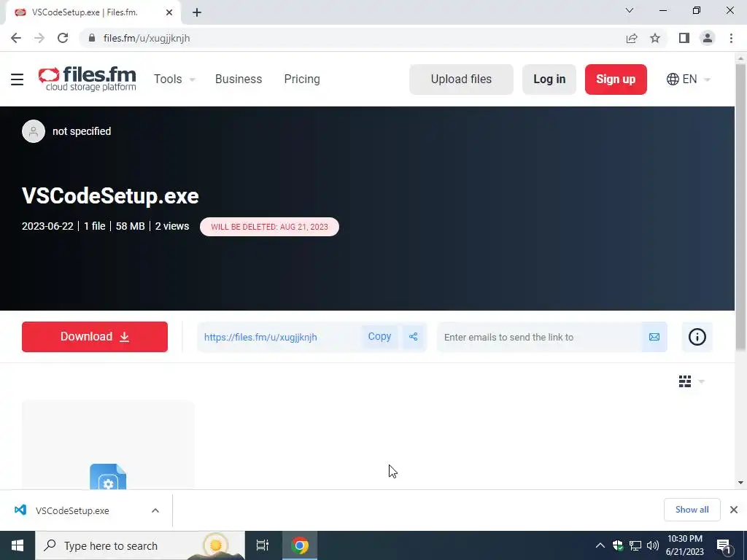Click the Sign up button
The height and width of the screenshot is (560, 747).
(x=616, y=79)
